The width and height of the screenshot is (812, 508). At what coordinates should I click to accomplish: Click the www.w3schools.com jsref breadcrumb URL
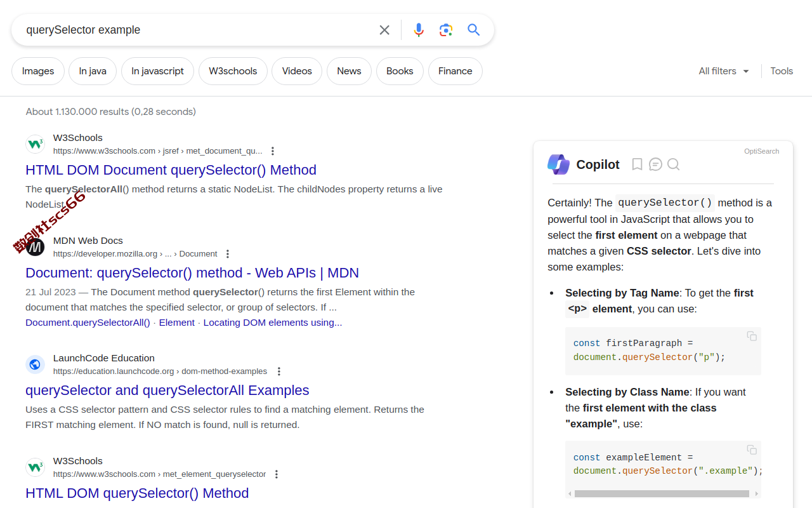pyautogui.click(x=157, y=151)
